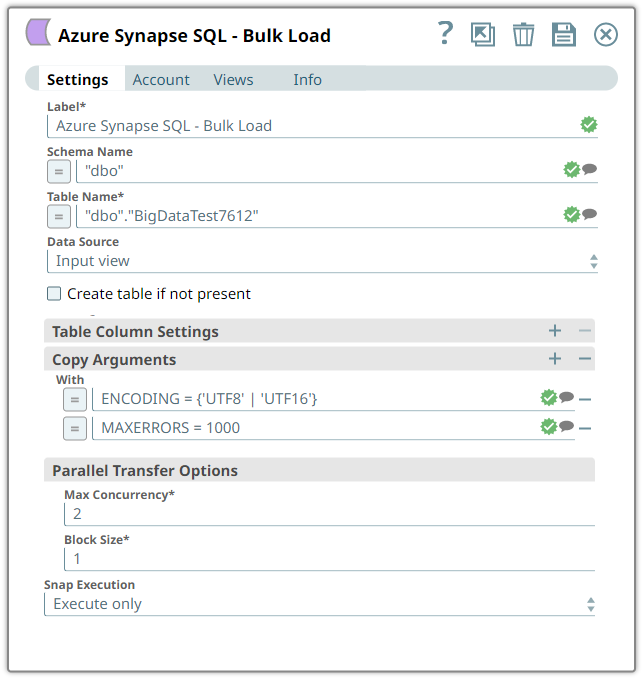Add a row to Table Column Settings
Viewport: 643px width, 681px height.
[x=554, y=331]
